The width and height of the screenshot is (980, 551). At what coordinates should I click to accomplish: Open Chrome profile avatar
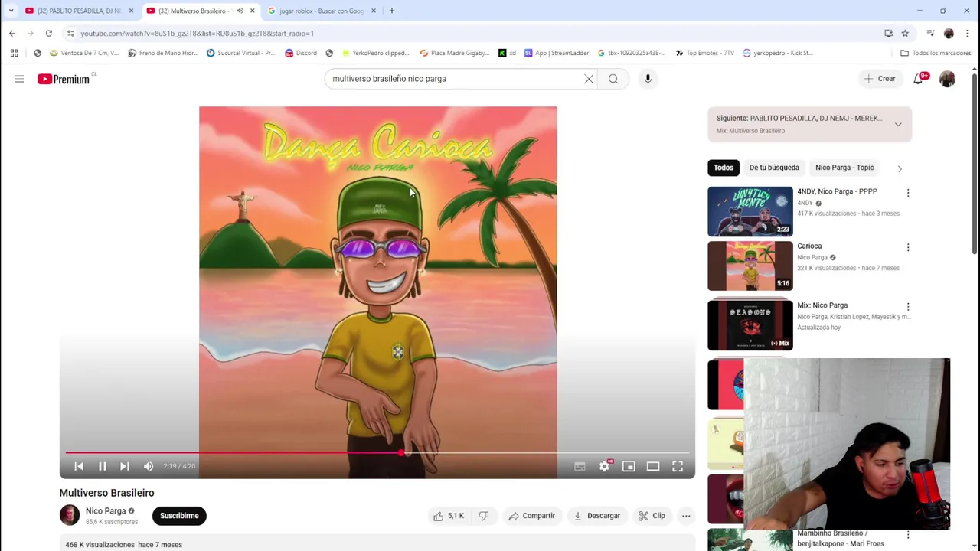click(949, 33)
